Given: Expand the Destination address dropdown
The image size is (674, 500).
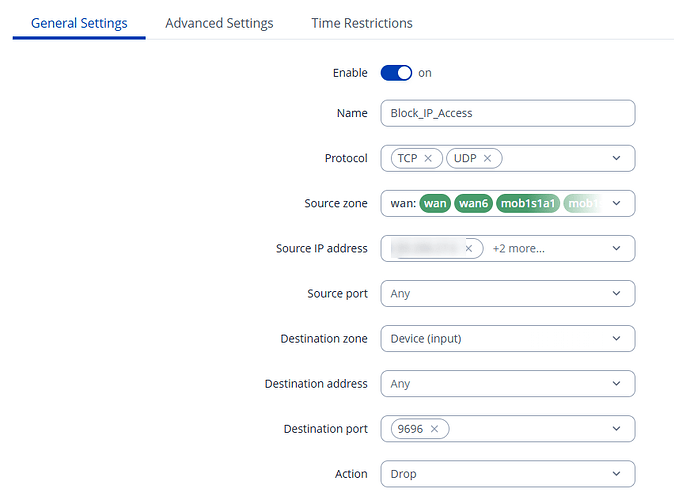Looking at the screenshot, I should coord(615,384).
